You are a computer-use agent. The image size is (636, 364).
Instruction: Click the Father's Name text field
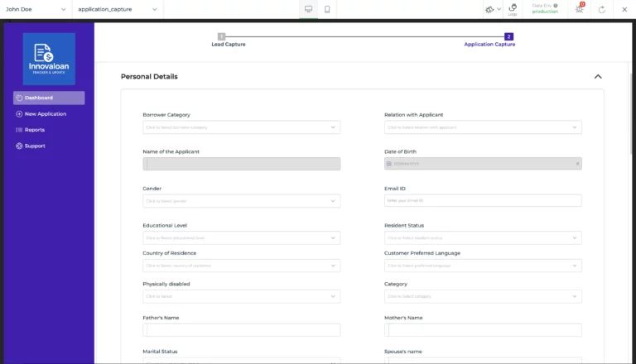pyautogui.click(x=241, y=330)
